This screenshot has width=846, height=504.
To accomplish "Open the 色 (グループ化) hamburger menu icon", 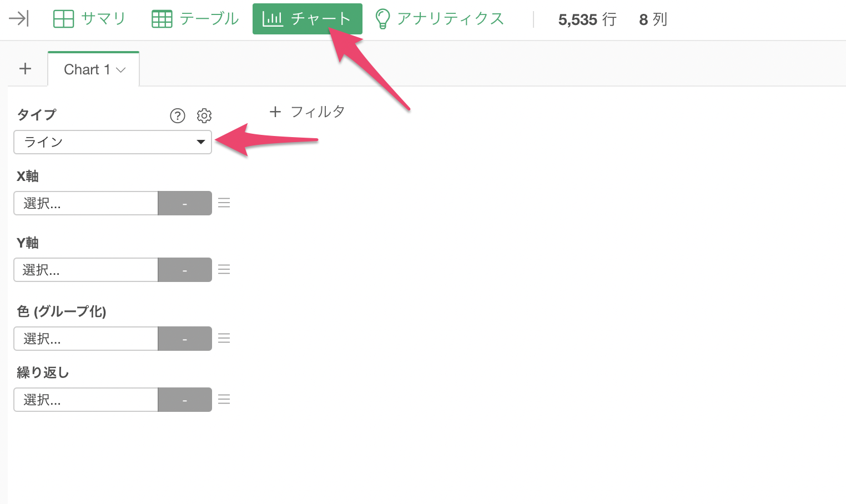I will click(x=224, y=339).
